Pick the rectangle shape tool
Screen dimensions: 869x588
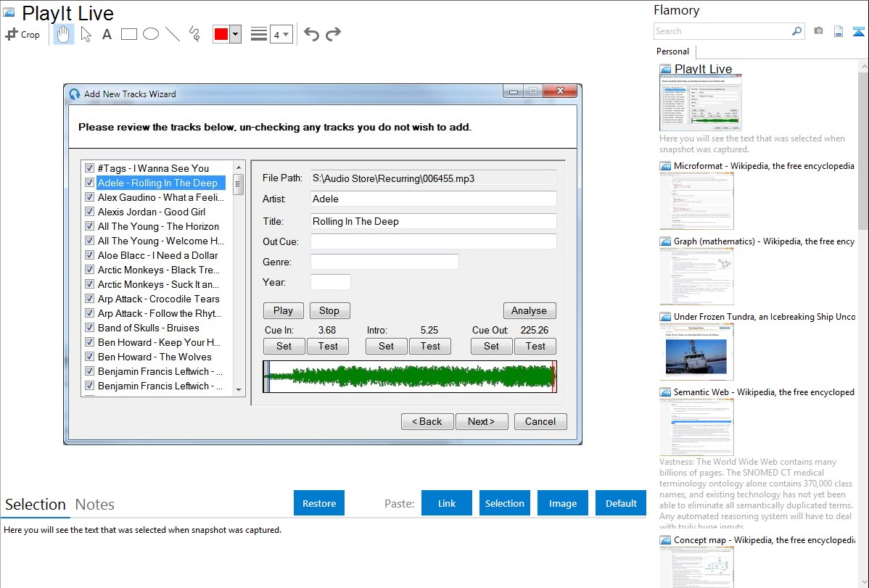pos(129,34)
